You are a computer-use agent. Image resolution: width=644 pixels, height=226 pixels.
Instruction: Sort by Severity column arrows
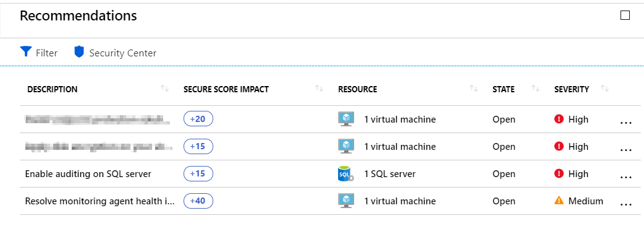[x=604, y=89]
